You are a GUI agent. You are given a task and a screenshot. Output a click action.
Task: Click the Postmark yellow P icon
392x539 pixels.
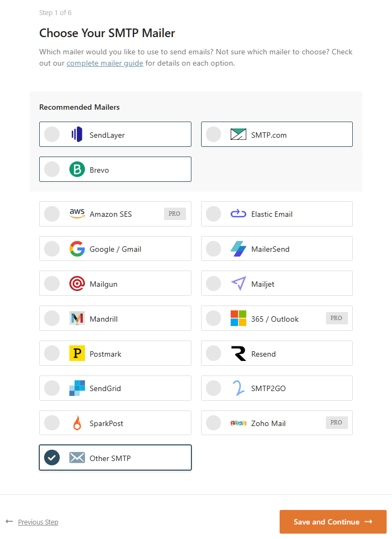tap(77, 353)
